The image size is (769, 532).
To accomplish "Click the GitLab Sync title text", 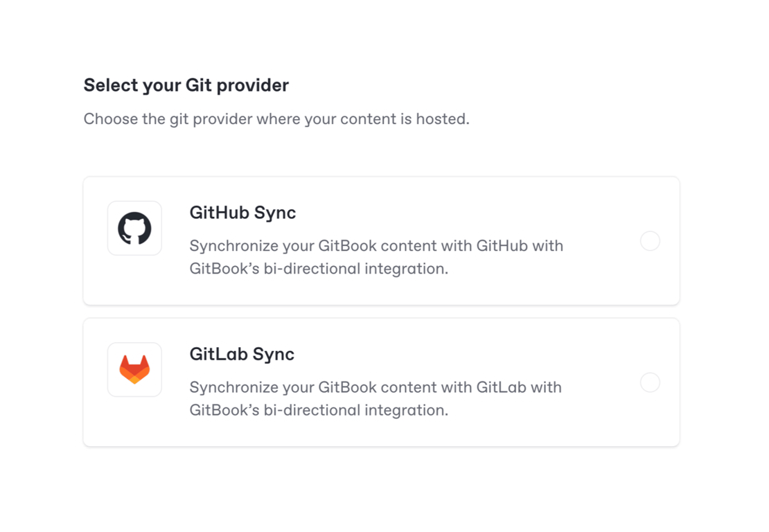I will [242, 354].
